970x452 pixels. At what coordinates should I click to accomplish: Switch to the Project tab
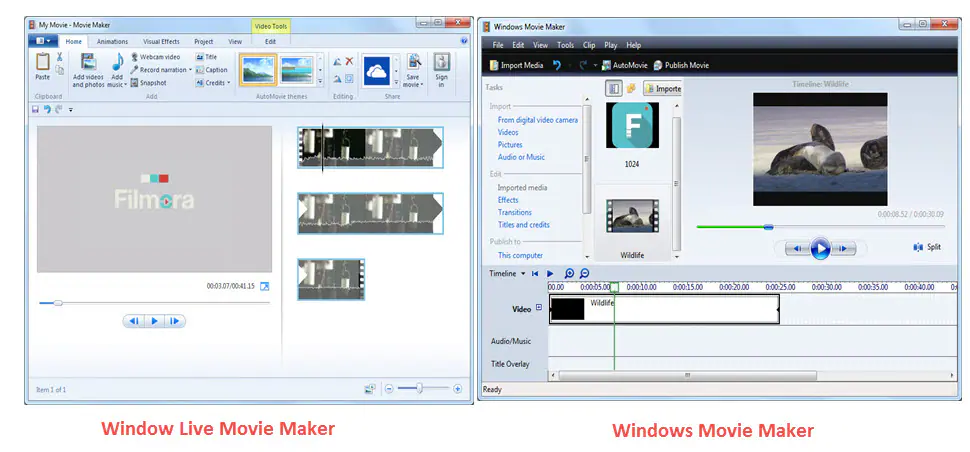pyautogui.click(x=204, y=41)
